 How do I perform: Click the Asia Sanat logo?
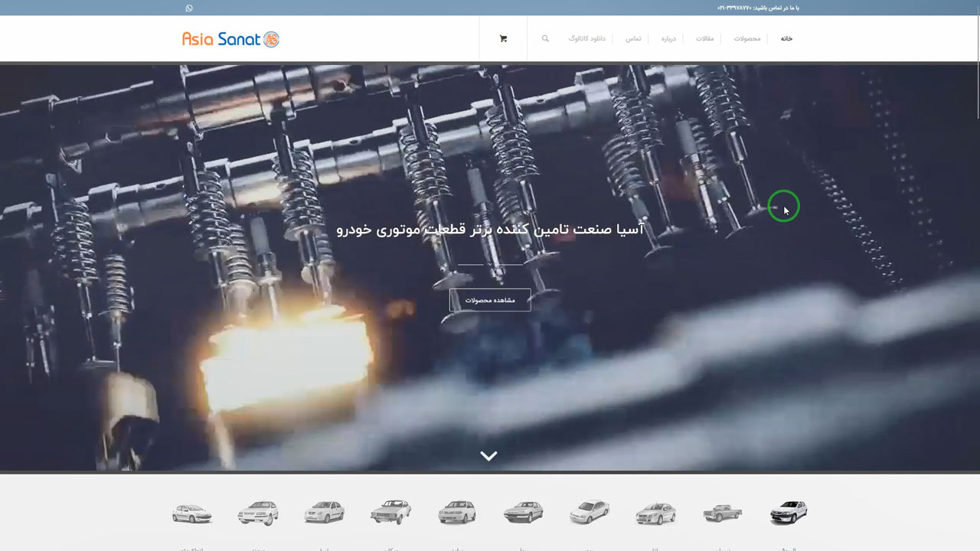pyautogui.click(x=230, y=39)
